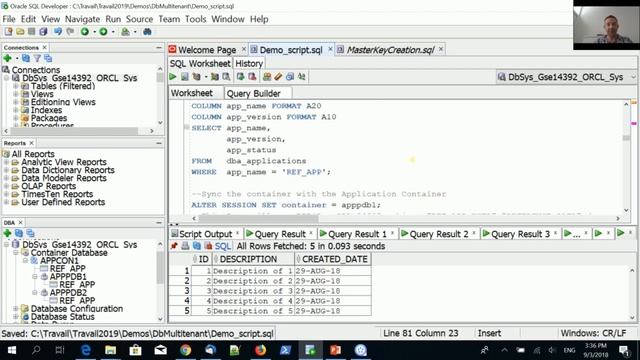Click the Rollback icon in worksheet toolbar
Image resolution: width=640 pixels, height=360 pixels.
click(252, 77)
